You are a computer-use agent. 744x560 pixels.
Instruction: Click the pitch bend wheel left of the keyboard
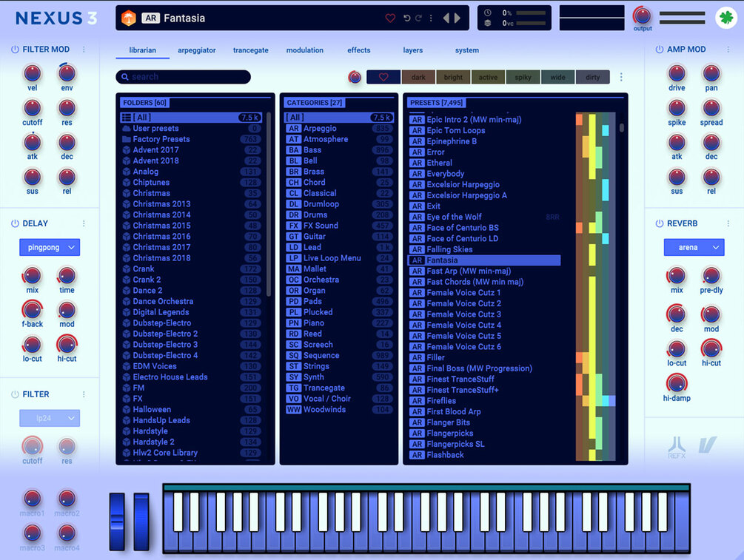(x=117, y=522)
